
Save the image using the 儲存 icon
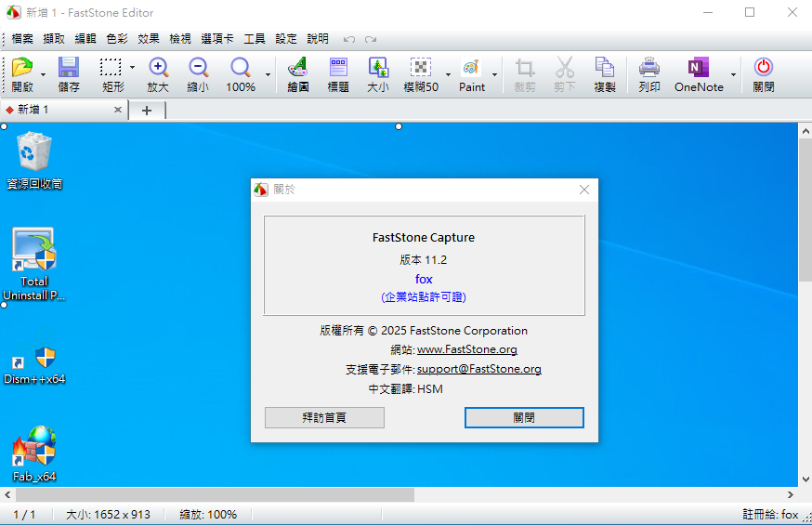(x=69, y=74)
